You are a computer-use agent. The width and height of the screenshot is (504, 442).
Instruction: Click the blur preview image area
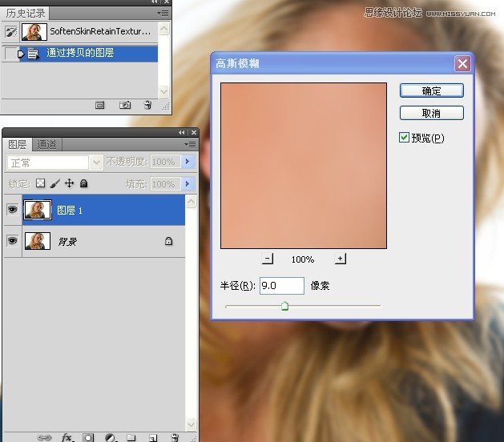pyautogui.click(x=304, y=166)
